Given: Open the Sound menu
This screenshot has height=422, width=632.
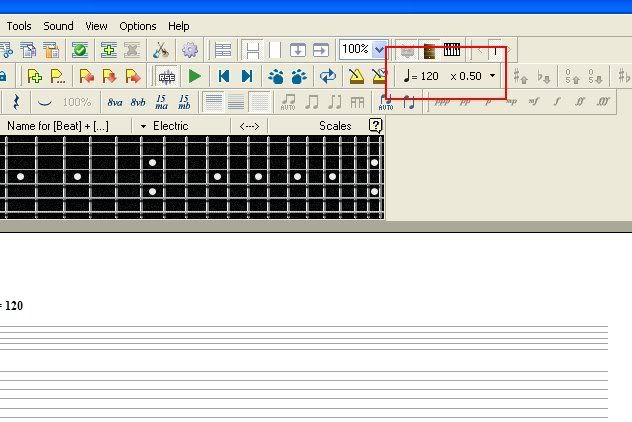Looking at the screenshot, I should coord(58,26).
